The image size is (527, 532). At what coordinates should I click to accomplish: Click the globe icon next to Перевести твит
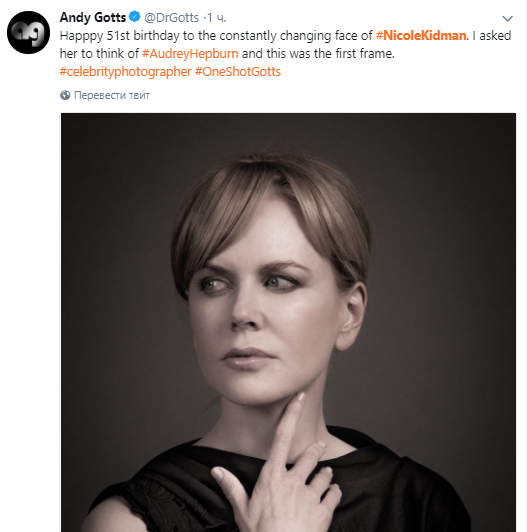click(x=65, y=95)
